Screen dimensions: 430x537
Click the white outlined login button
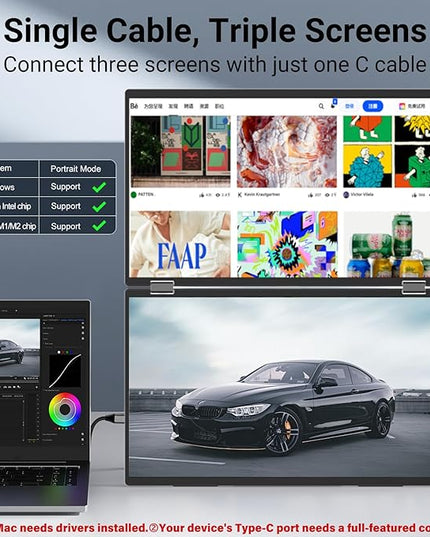pos(349,106)
